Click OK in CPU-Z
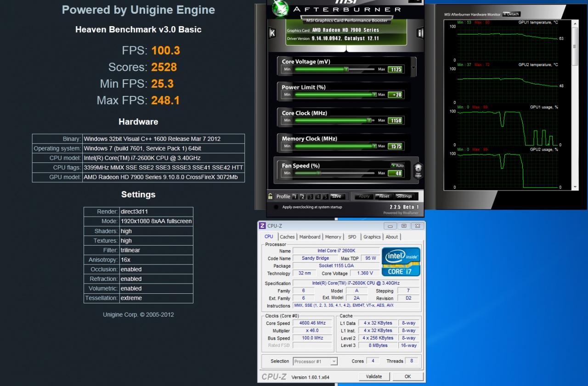This screenshot has width=588, height=386. 407,376
